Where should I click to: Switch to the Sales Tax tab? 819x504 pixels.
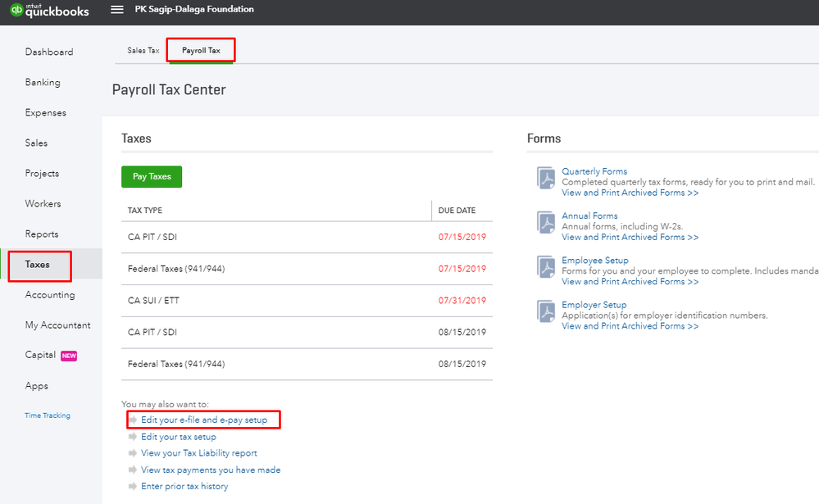(x=143, y=51)
